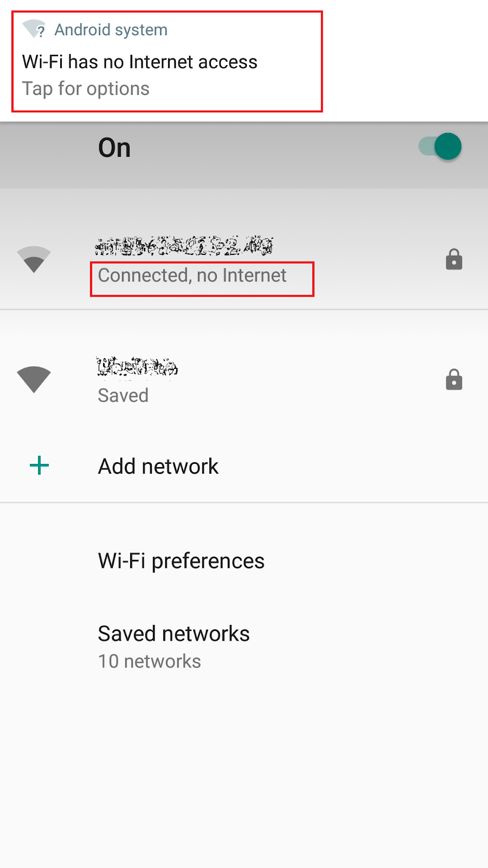Click the green plus icon
This screenshot has height=868, width=488.
[x=39, y=465]
